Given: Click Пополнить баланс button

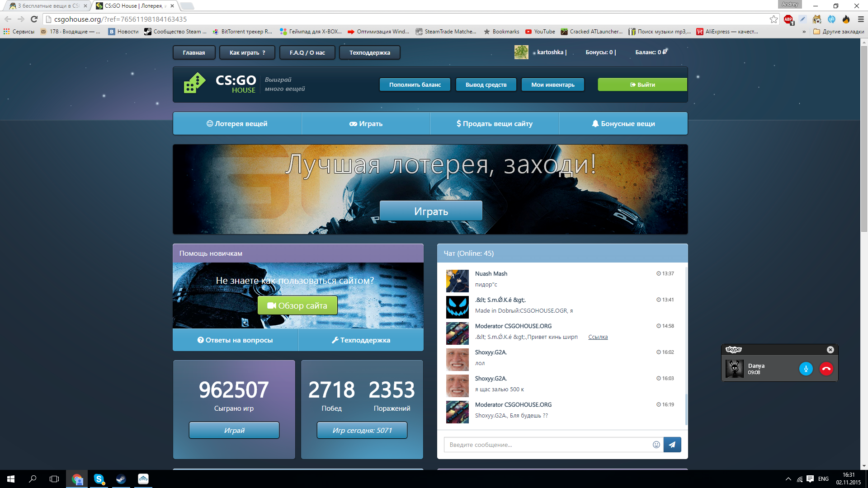Looking at the screenshot, I should (415, 84).
